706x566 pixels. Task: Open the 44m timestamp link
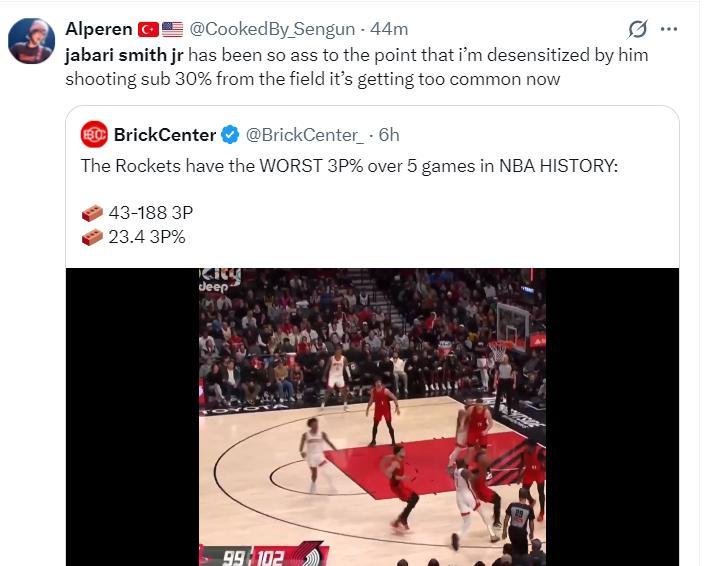point(389,29)
